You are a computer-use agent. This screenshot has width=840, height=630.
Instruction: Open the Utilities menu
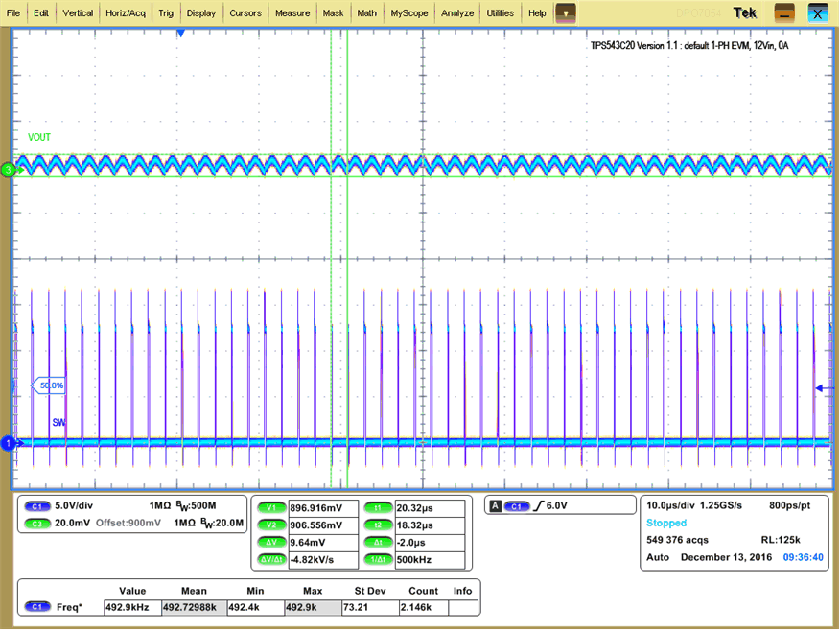500,12
